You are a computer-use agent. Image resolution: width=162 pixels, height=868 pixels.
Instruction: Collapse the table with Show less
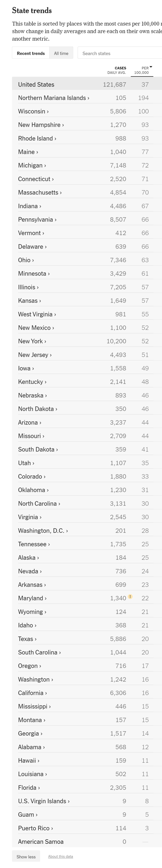(26, 856)
